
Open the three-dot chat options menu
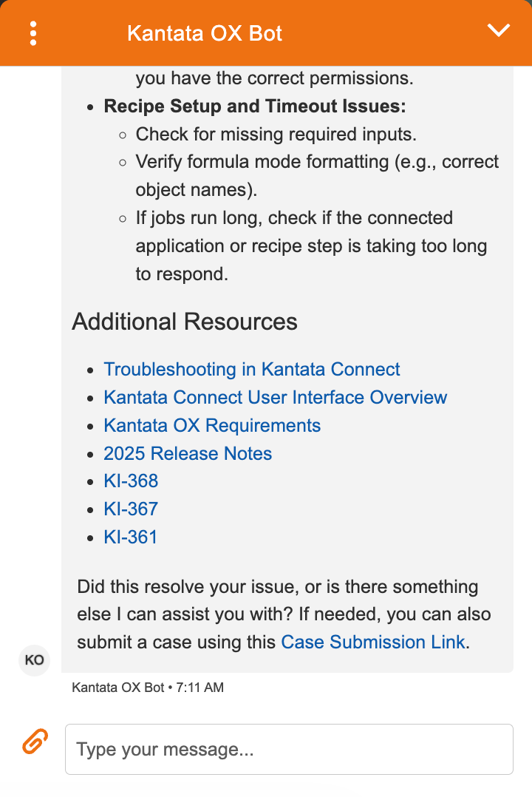pyautogui.click(x=33, y=33)
